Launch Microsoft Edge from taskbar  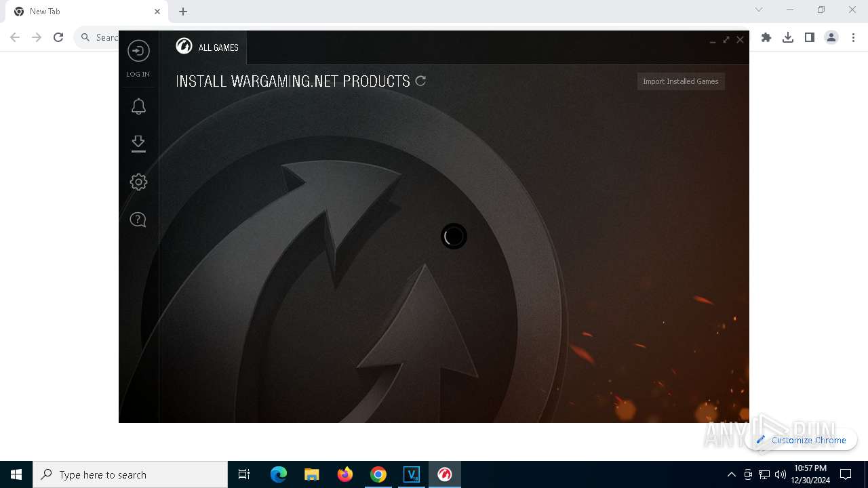click(x=279, y=474)
